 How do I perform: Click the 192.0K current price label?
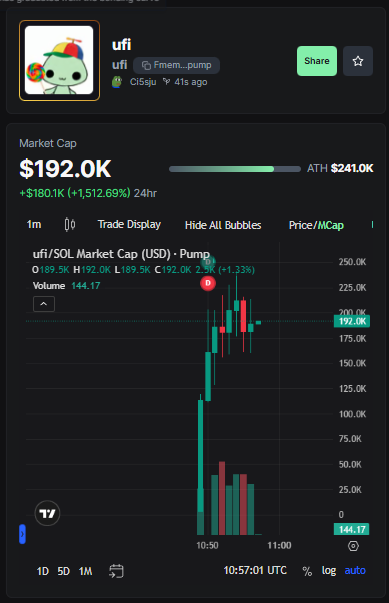352,321
